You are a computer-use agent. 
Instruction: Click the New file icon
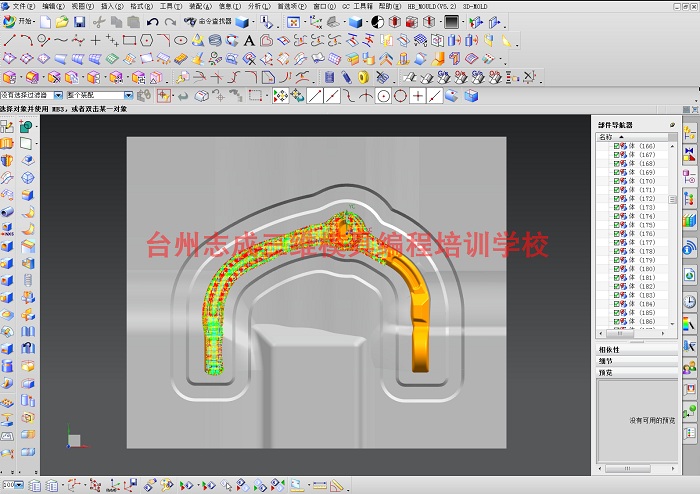click(x=46, y=21)
